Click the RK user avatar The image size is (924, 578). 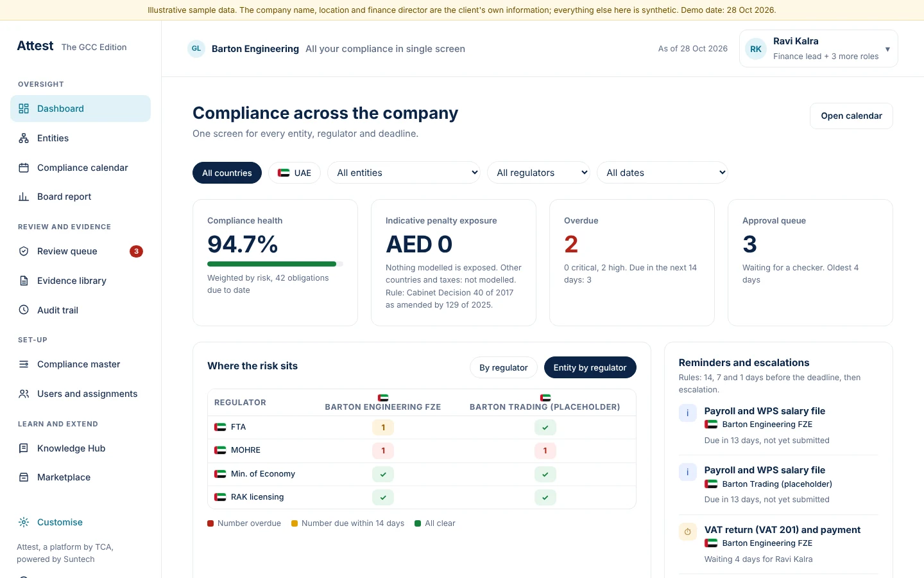[756, 49]
